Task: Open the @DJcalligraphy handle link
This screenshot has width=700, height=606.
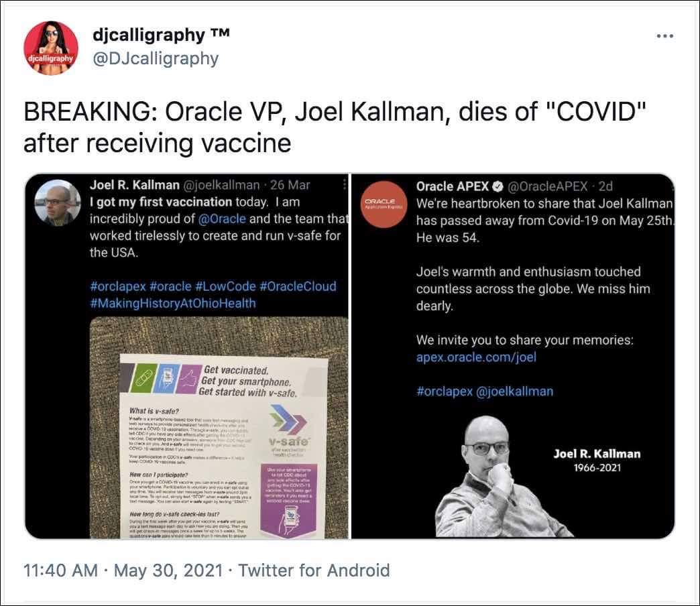Action: pyautogui.click(x=155, y=58)
